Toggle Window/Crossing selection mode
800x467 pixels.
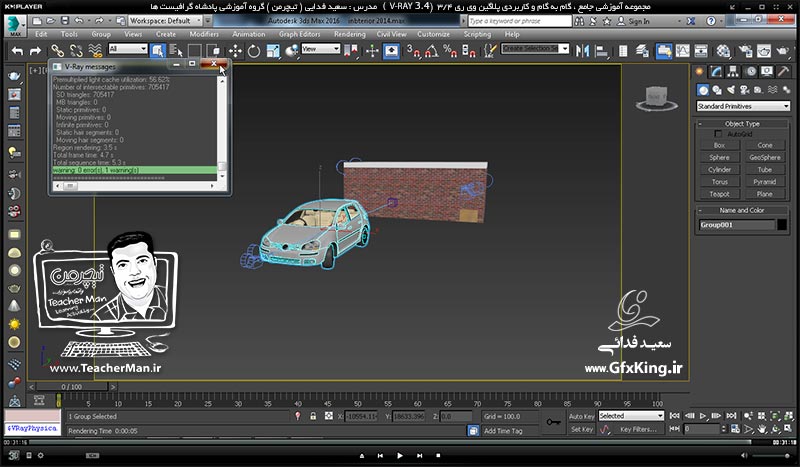tap(213, 51)
